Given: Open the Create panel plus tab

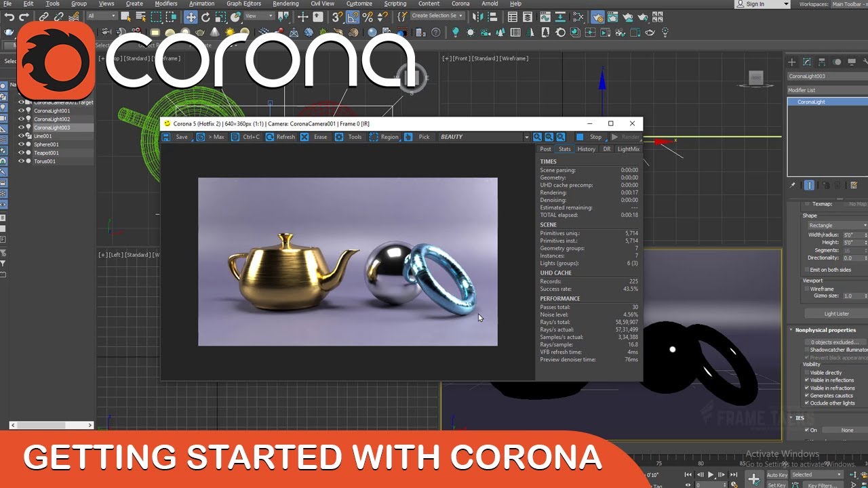Looking at the screenshot, I should (x=792, y=62).
